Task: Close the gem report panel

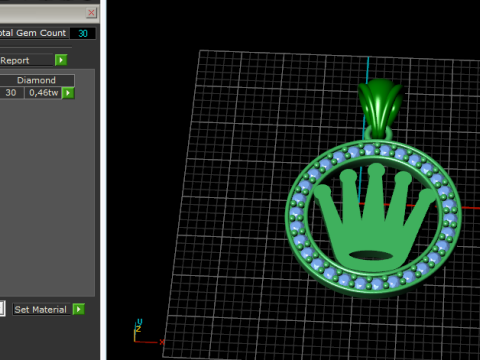Action: click(91, 13)
